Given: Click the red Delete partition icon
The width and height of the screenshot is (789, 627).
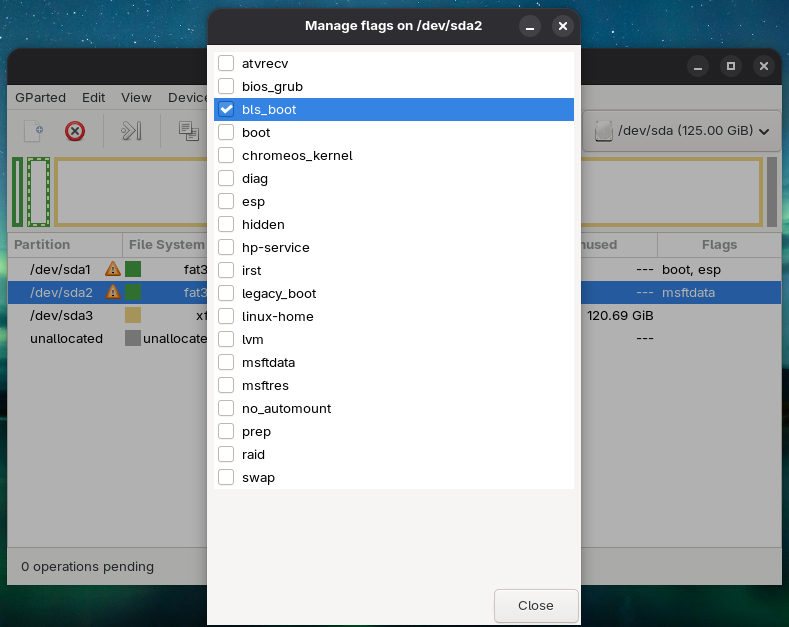Looking at the screenshot, I should coord(75,131).
